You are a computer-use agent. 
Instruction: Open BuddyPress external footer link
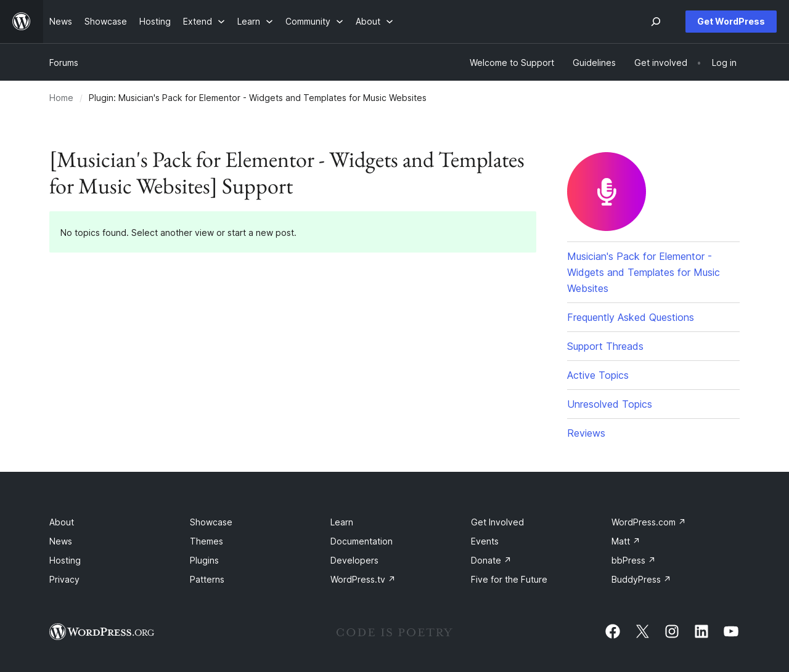coord(641,580)
